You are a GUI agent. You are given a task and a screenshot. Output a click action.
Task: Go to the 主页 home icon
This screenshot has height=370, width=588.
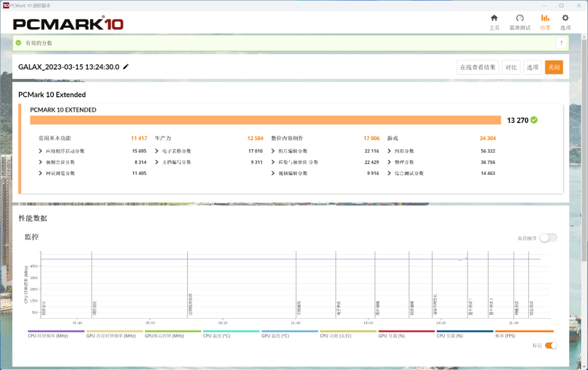coord(494,18)
